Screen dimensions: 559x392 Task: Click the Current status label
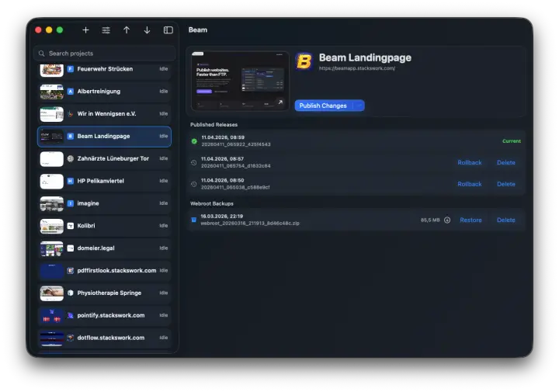click(512, 141)
